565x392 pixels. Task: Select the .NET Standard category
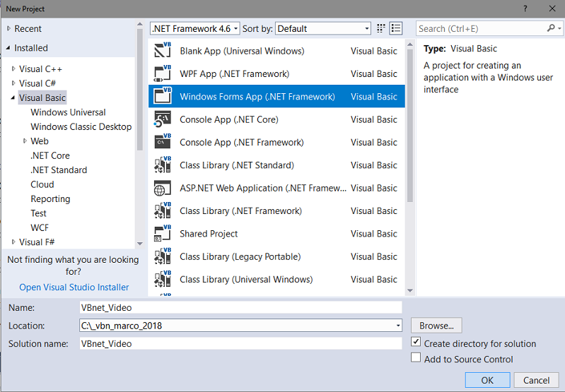tap(59, 170)
